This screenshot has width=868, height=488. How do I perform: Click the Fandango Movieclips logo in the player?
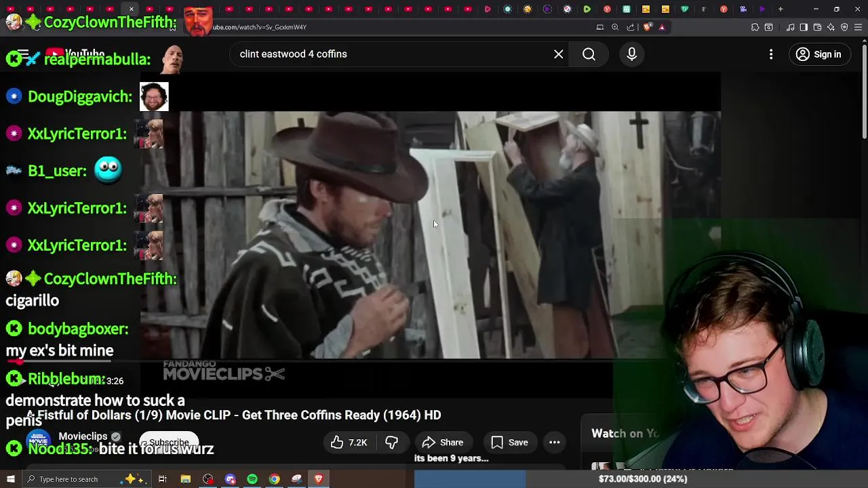click(224, 371)
